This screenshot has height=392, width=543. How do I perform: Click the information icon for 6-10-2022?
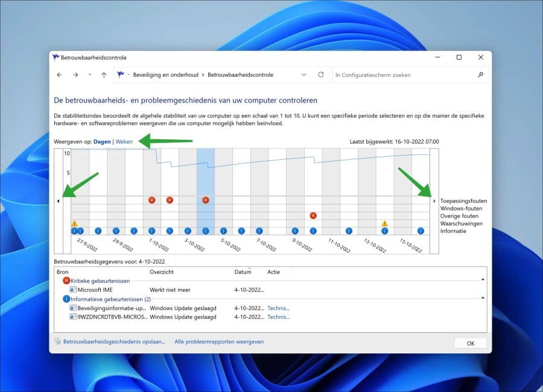coord(241,231)
